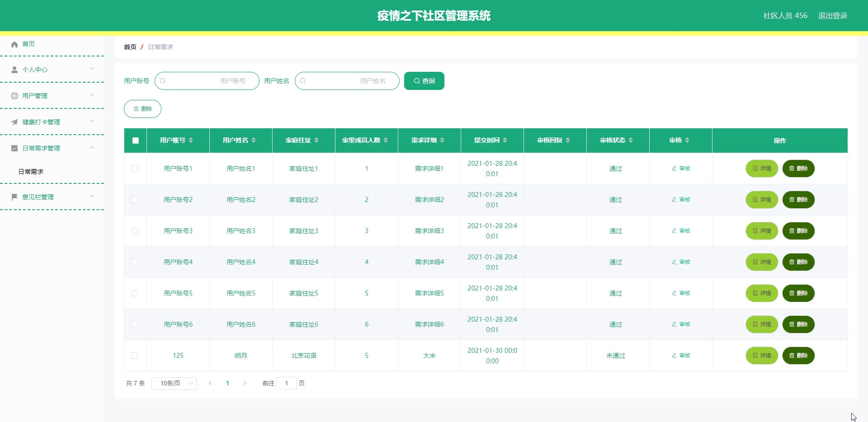
Task: Open the 日常需求 submenu item
Action: 31,172
